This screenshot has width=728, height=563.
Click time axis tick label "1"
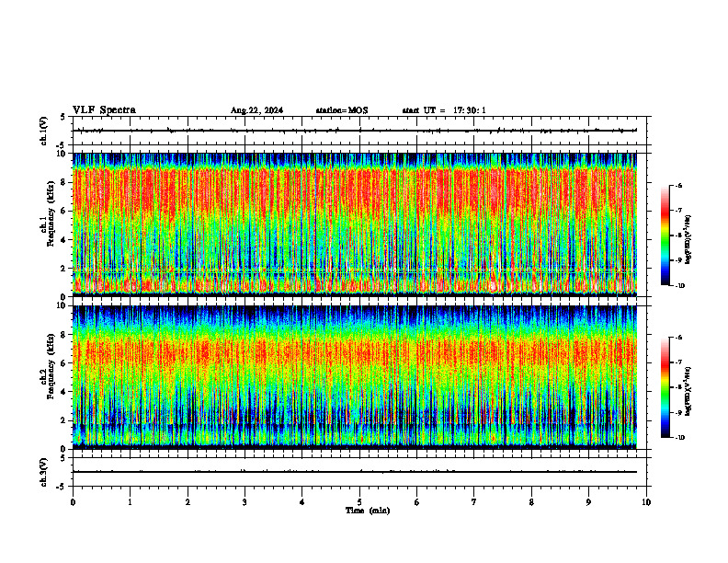point(131,502)
